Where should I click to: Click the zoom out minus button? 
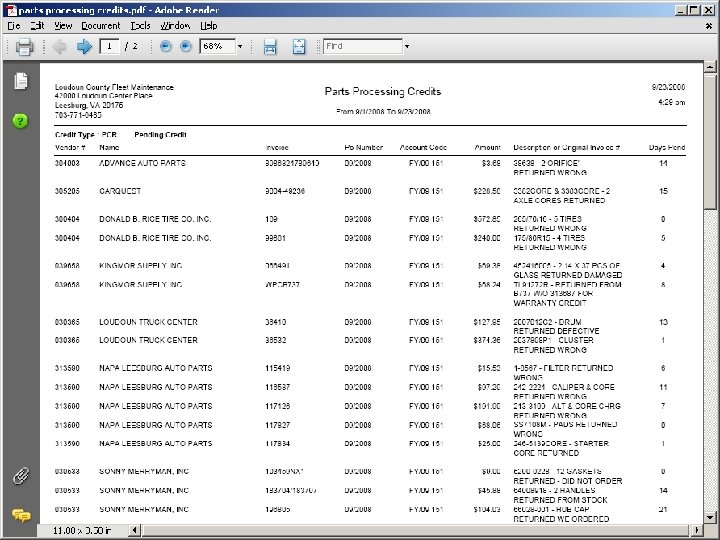pyautogui.click(x=166, y=46)
